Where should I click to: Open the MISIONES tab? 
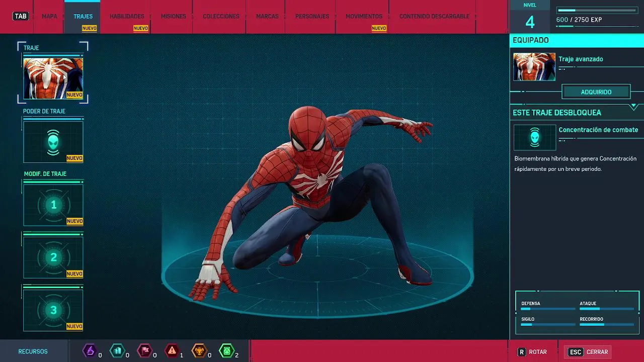tap(173, 16)
